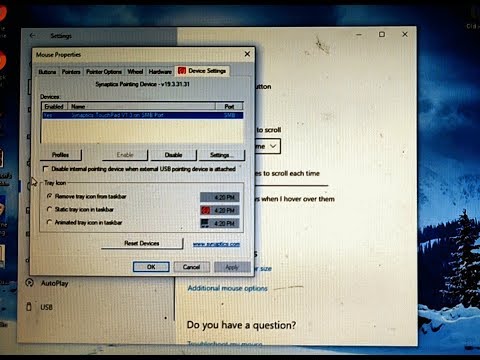The image size is (480, 360).
Task: Select the Device Settings tab
Action: click(x=202, y=71)
